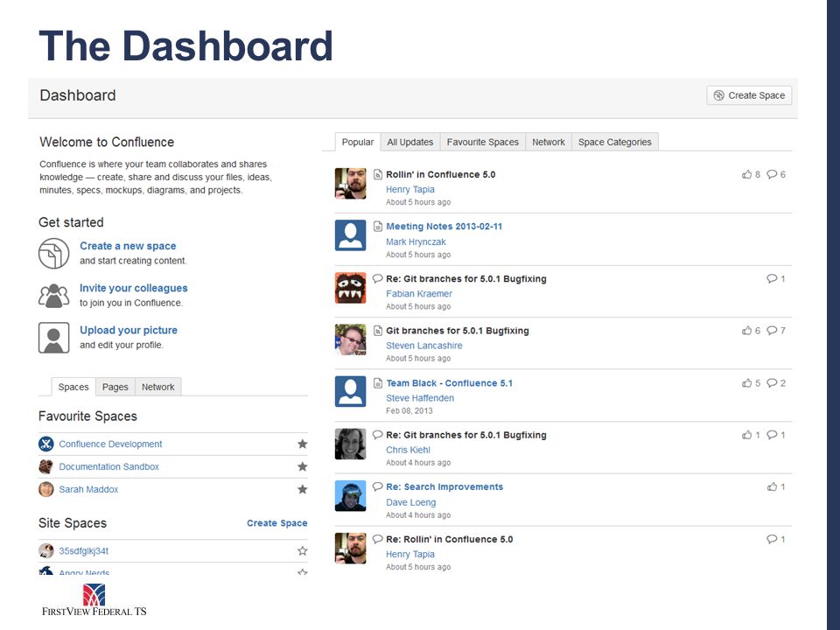Screen dimensions: 840x630
Task: Click the speech bubble icon before Re: Search Improvements
Action: (378, 486)
